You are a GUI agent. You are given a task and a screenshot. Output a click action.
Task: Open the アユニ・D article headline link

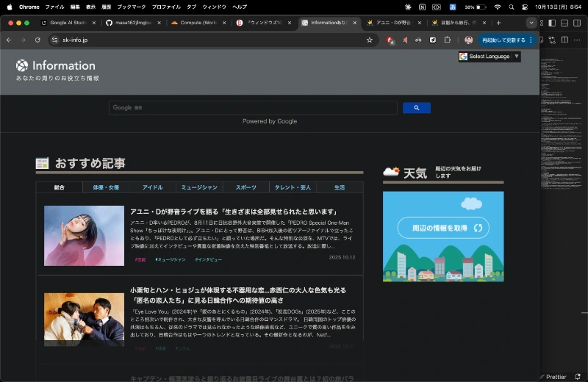(233, 212)
